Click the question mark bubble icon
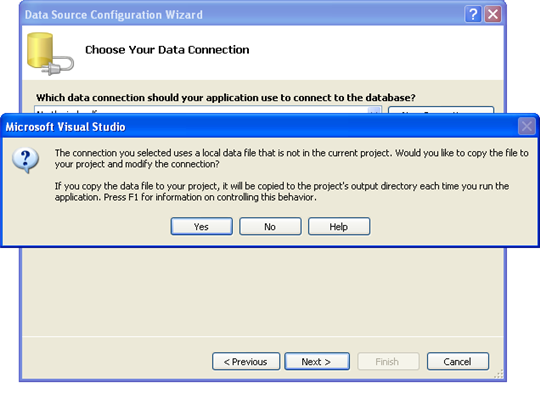The width and height of the screenshot is (540, 416). point(25,160)
